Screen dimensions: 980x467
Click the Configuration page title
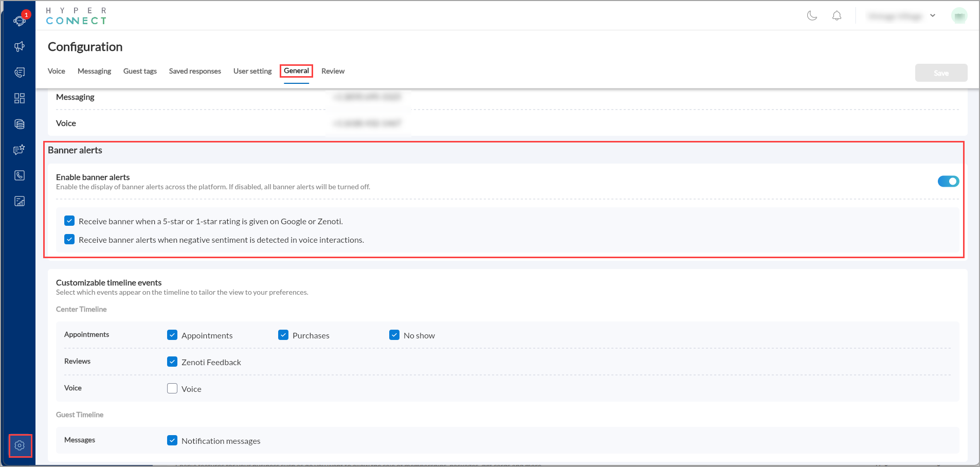(x=85, y=47)
